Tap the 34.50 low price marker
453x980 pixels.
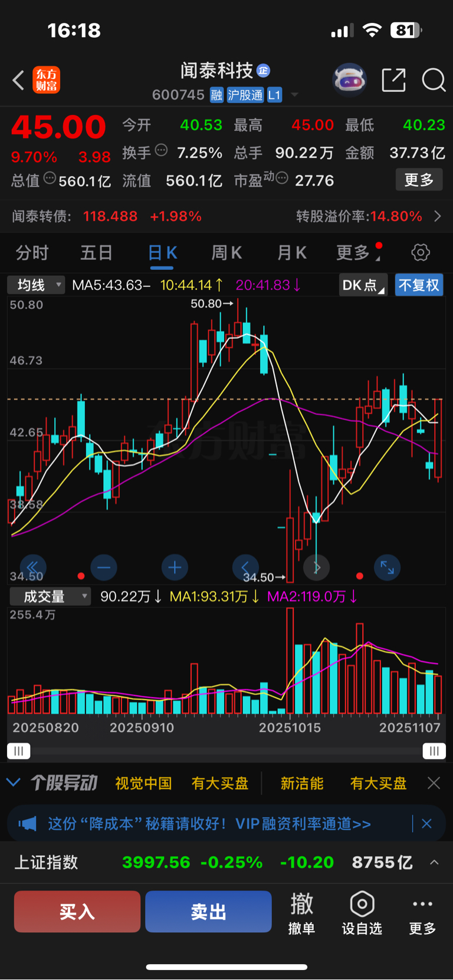(264, 577)
